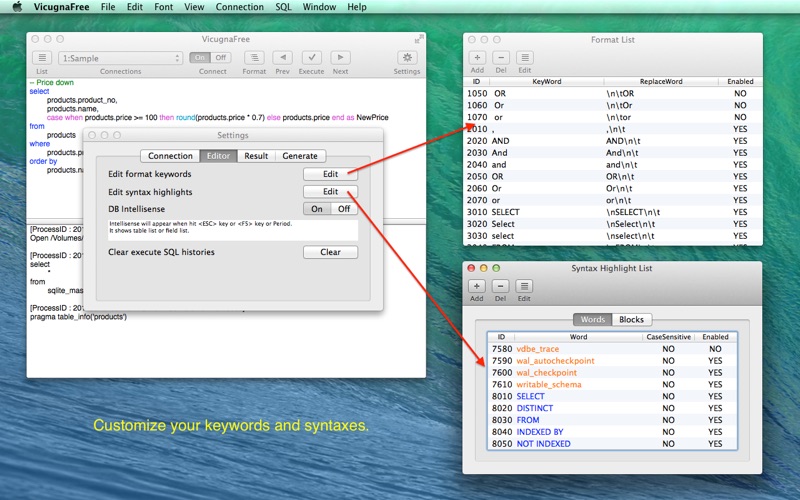The height and width of the screenshot is (500, 800).
Task: Delete entry using Del in Syntax Highlight List
Action: tap(501, 287)
